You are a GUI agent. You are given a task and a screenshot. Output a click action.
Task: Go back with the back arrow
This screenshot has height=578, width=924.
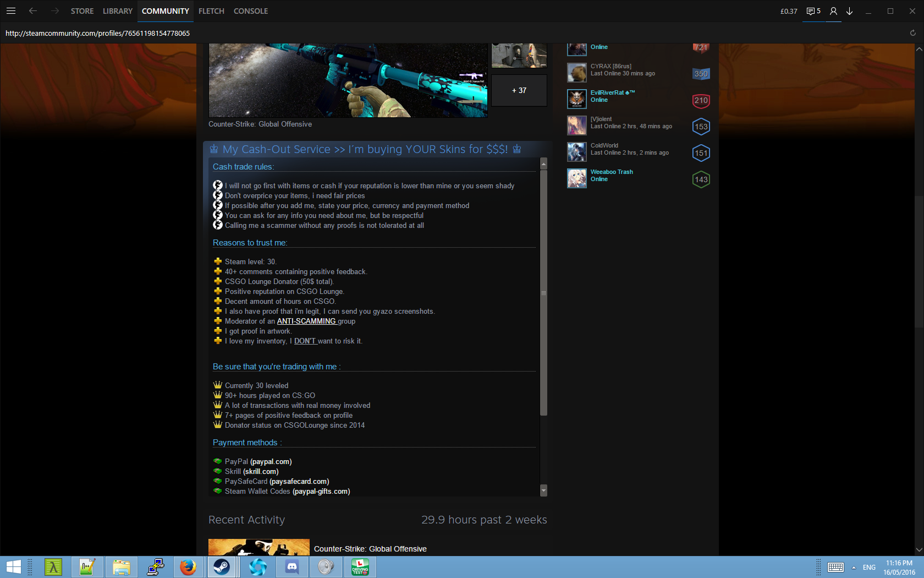(33, 11)
